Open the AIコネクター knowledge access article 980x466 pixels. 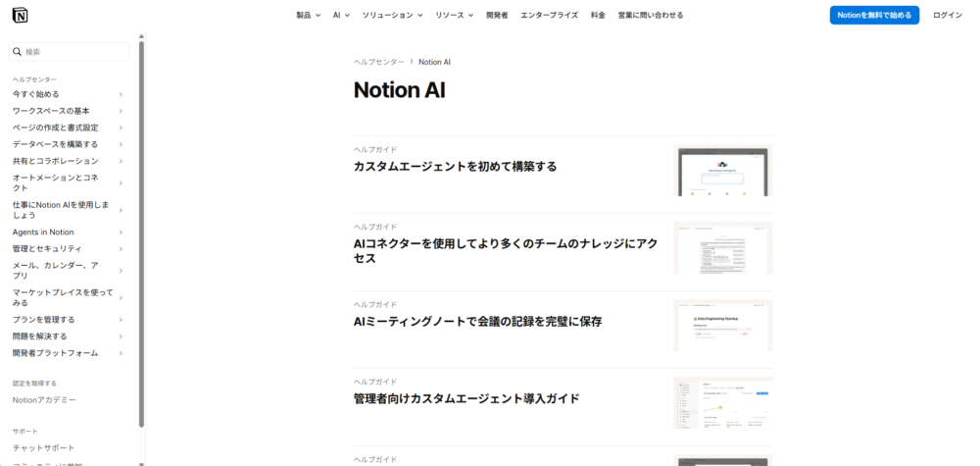506,251
